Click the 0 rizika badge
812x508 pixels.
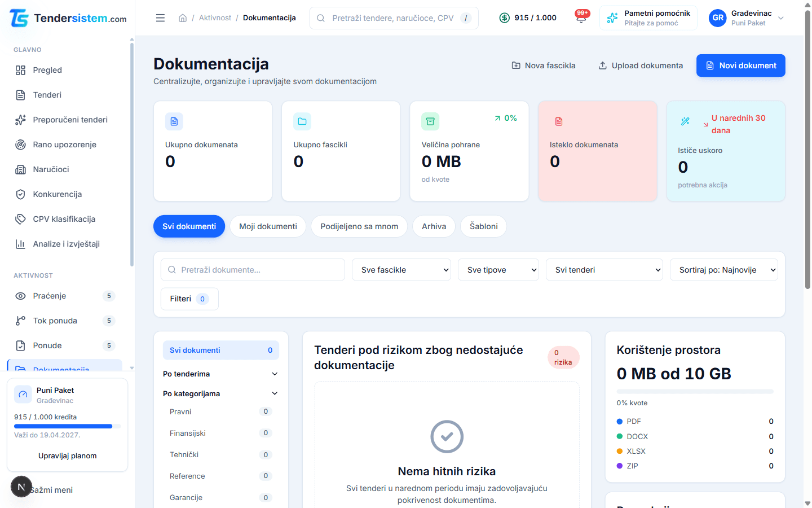coord(563,357)
